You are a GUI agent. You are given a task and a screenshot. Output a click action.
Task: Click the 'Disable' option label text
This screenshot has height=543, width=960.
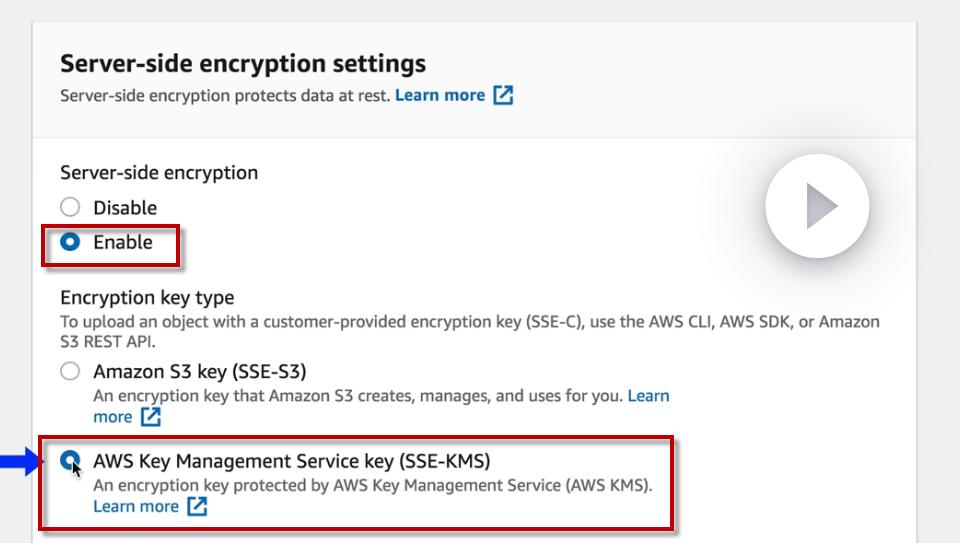point(125,208)
